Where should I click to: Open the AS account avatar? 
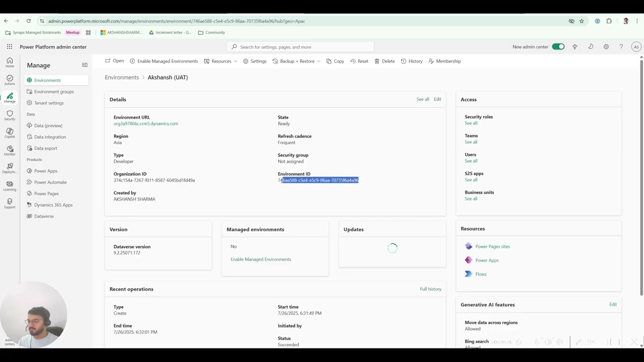pyautogui.click(x=636, y=47)
